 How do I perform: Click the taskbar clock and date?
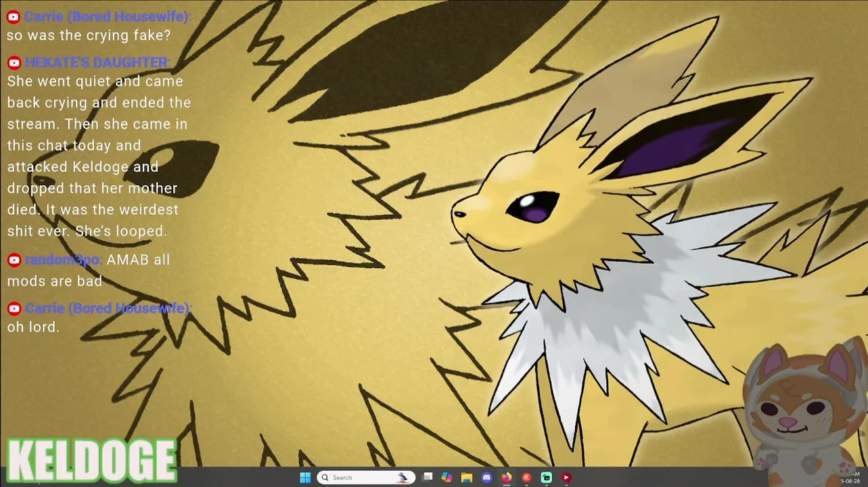pos(850,478)
